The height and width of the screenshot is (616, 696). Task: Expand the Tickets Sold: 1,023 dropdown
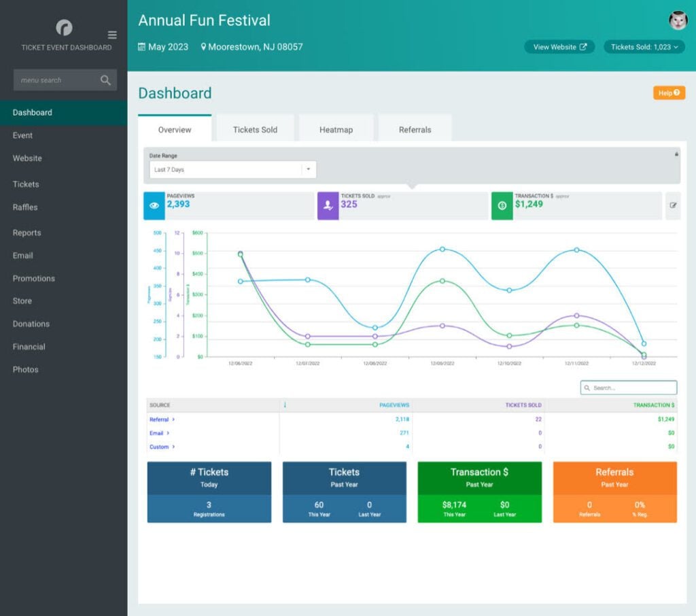coord(644,47)
